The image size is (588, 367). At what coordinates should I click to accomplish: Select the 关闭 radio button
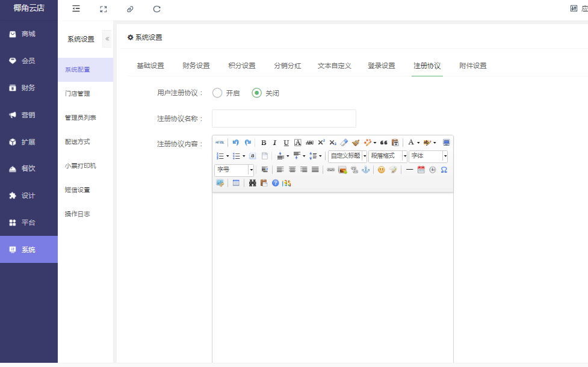[257, 93]
